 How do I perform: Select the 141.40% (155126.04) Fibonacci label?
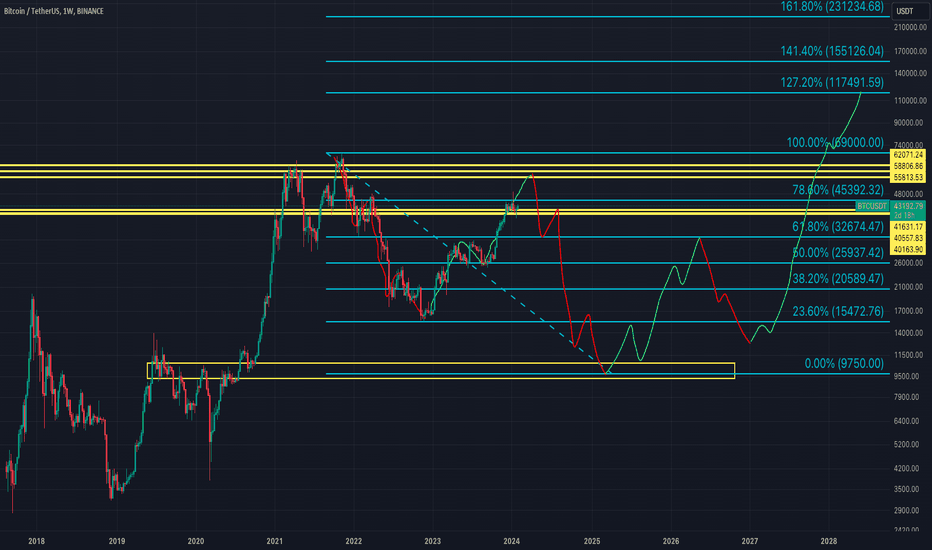point(832,51)
